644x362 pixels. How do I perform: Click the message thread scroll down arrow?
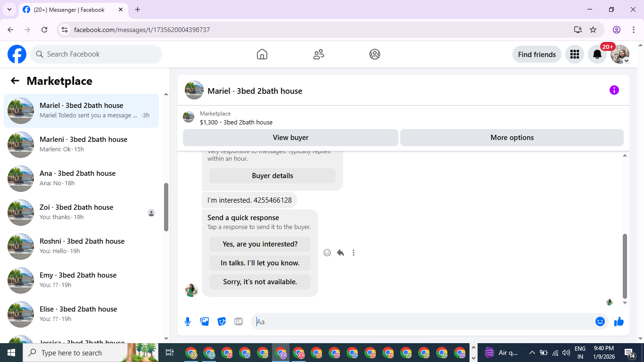coord(625,303)
